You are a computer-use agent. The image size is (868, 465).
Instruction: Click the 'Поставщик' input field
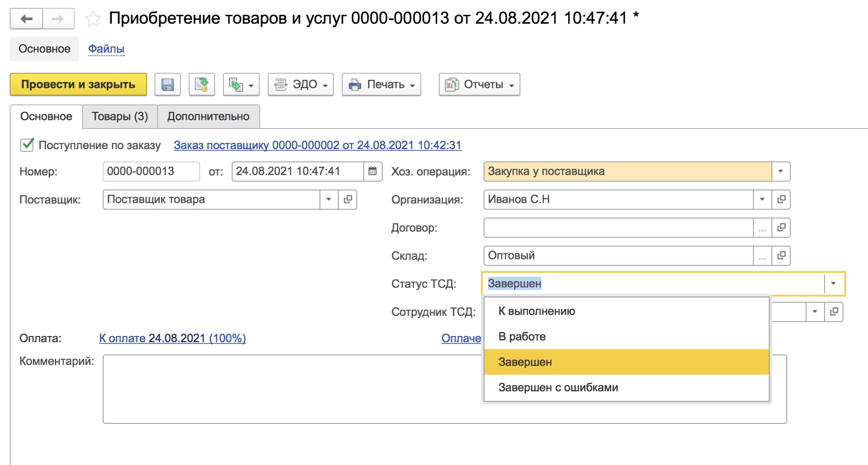pyautogui.click(x=212, y=199)
